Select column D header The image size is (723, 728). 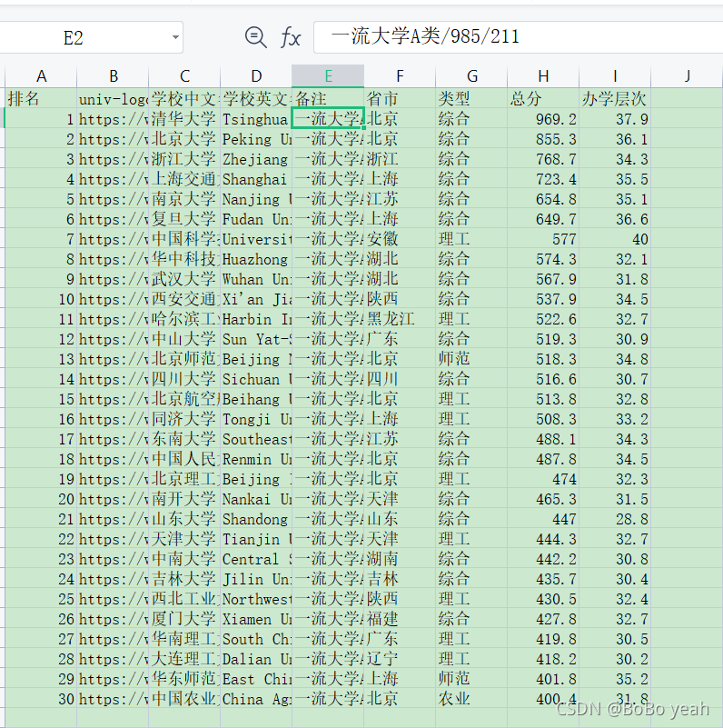[256, 76]
